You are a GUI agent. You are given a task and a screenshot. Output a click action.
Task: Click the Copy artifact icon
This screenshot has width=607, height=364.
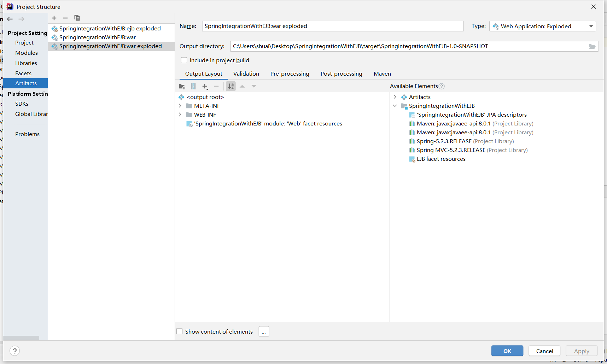(77, 18)
